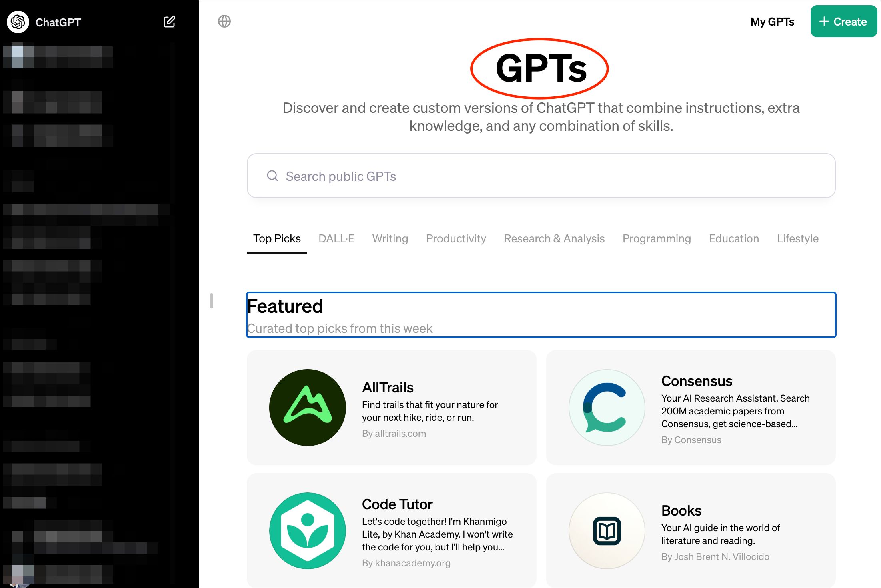Switch to the Programming tab
The width and height of the screenshot is (881, 588).
tap(657, 238)
